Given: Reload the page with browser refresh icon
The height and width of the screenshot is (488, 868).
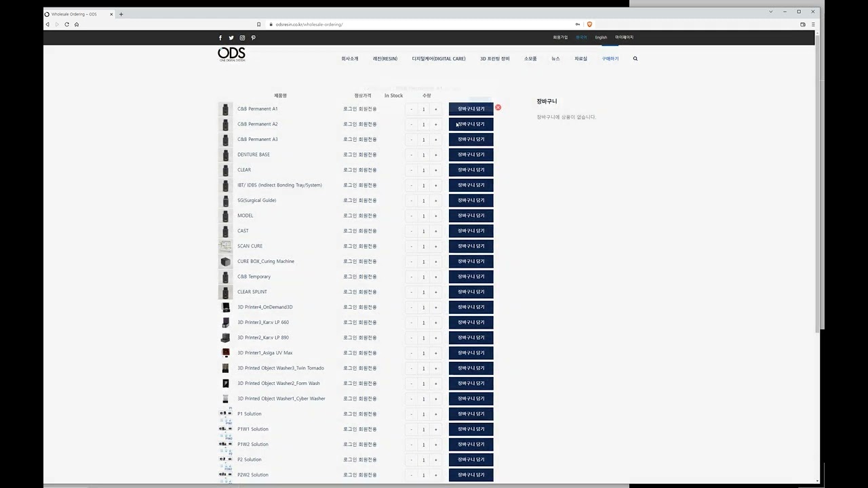Looking at the screenshot, I should [66, 24].
